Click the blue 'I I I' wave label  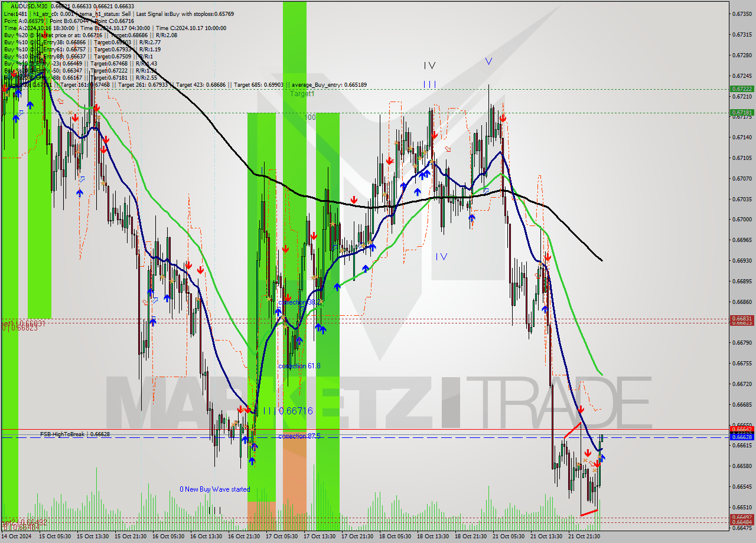[430, 85]
